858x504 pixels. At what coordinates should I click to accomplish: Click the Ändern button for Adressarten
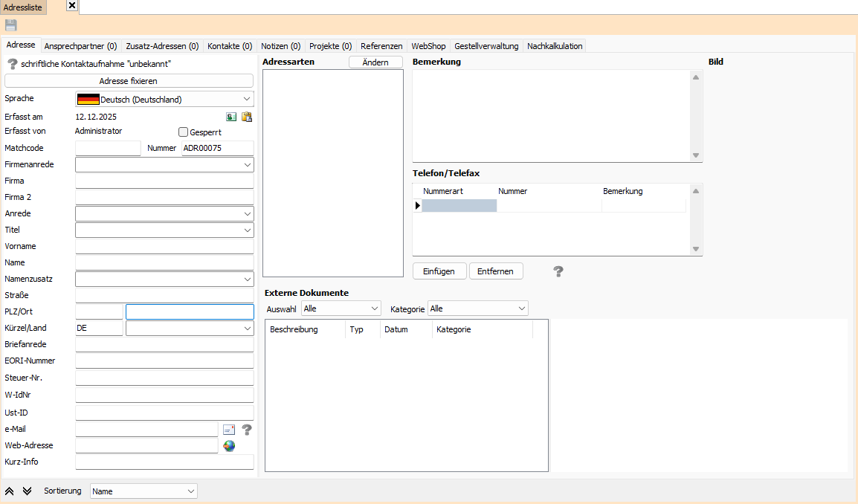375,62
